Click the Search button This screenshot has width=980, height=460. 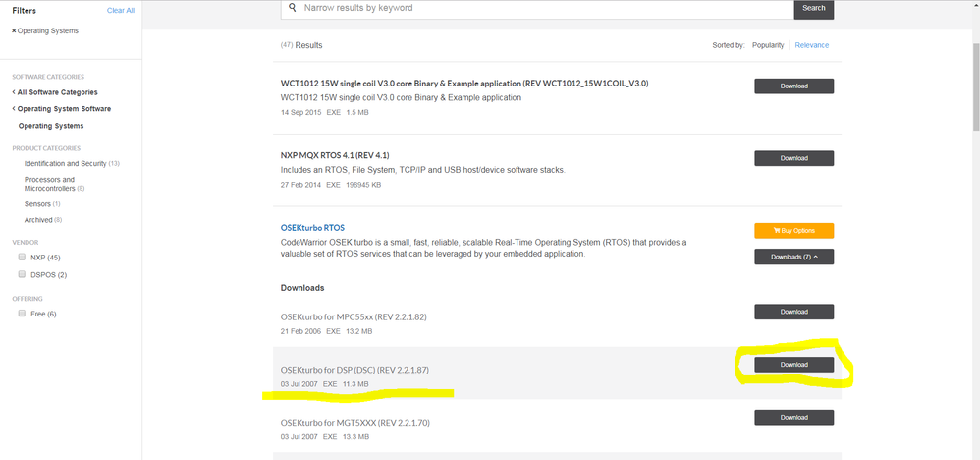814,9
